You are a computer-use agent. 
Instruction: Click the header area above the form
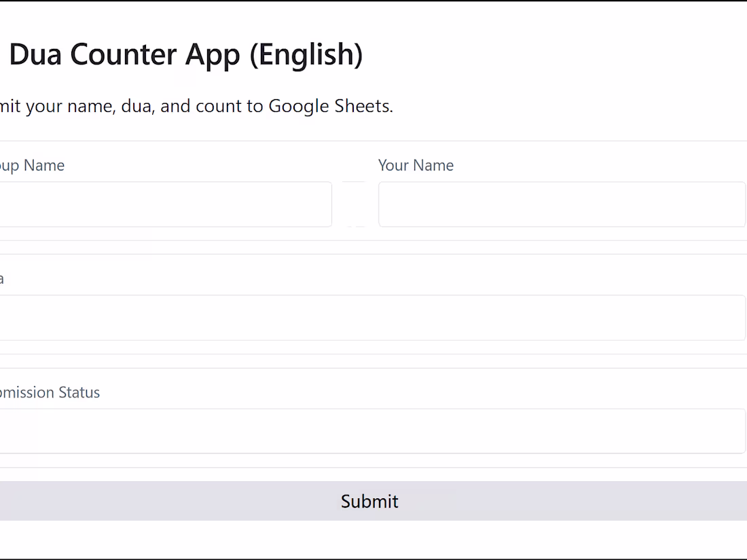click(x=373, y=75)
